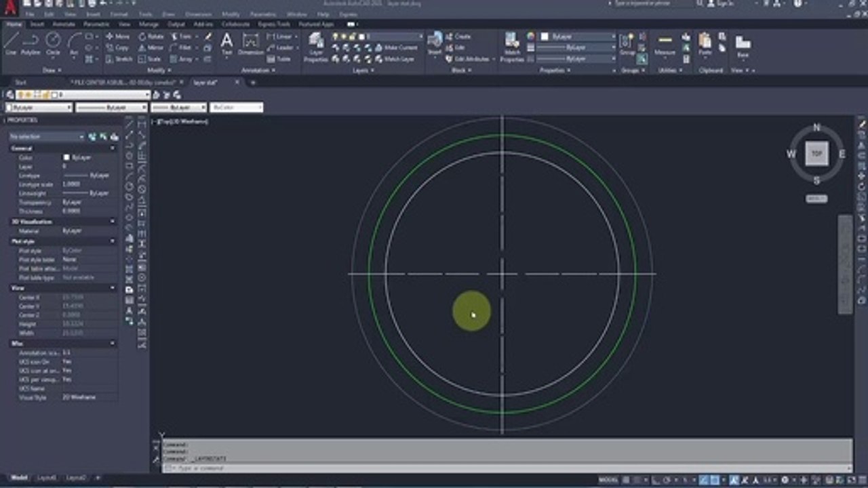This screenshot has height=488, width=868.
Task: Select the Arc tool
Action: pos(73,43)
